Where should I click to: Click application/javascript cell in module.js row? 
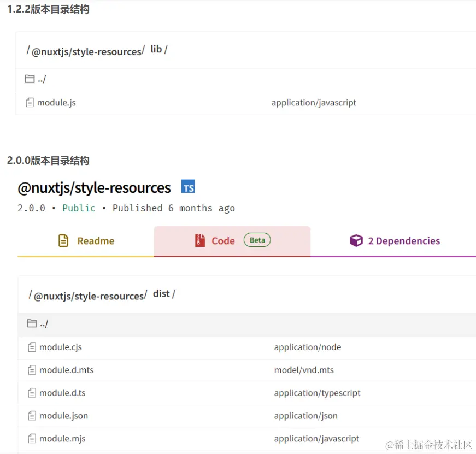(314, 103)
